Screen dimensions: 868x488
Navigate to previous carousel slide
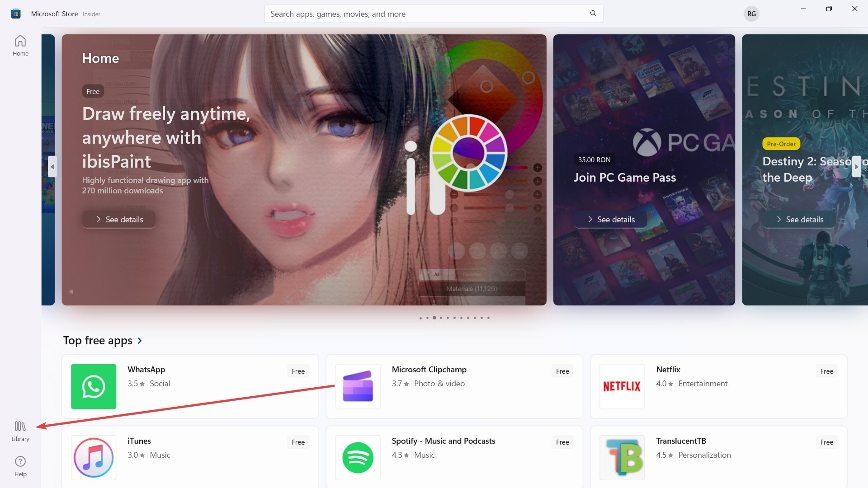point(52,167)
